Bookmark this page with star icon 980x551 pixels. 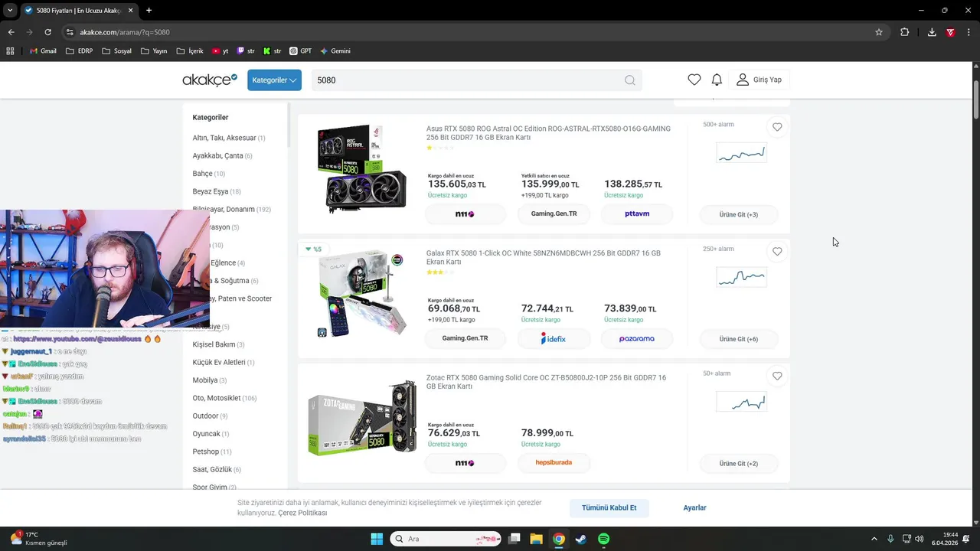(x=879, y=32)
